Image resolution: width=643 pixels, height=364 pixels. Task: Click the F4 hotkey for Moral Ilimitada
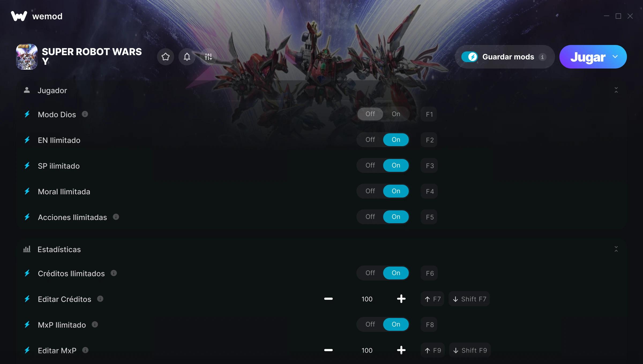coord(429,191)
